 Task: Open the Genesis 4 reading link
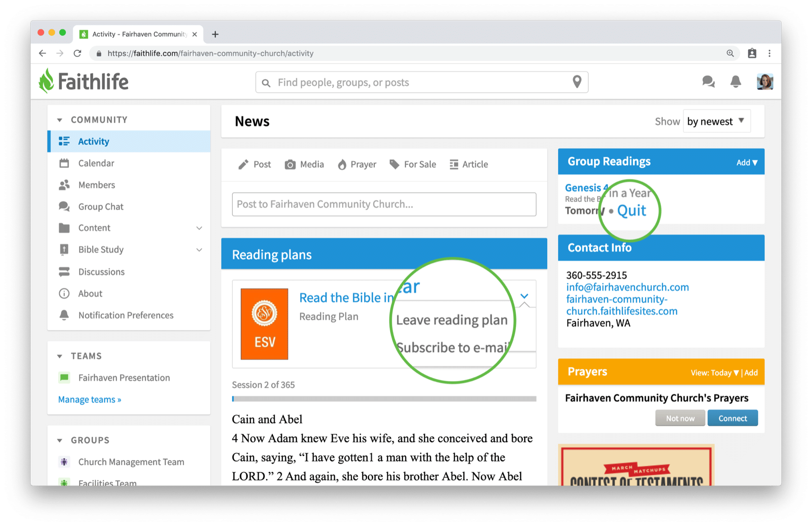click(586, 187)
